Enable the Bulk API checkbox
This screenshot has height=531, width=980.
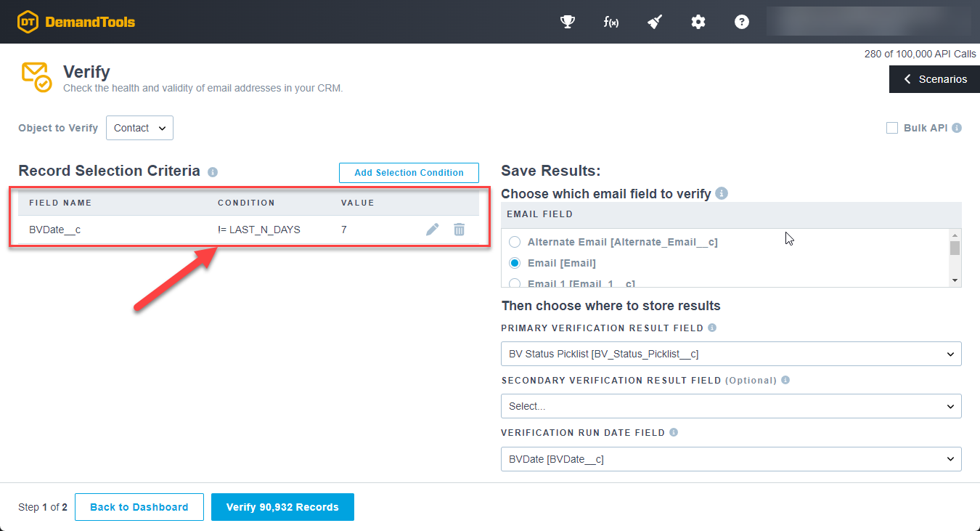(x=892, y=128)
